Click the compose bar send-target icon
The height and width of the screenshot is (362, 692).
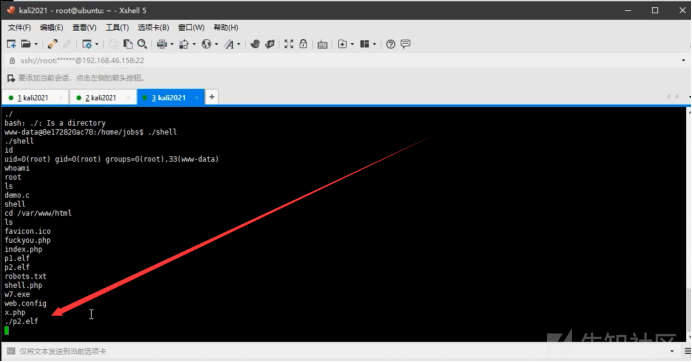tap(11, 351)
